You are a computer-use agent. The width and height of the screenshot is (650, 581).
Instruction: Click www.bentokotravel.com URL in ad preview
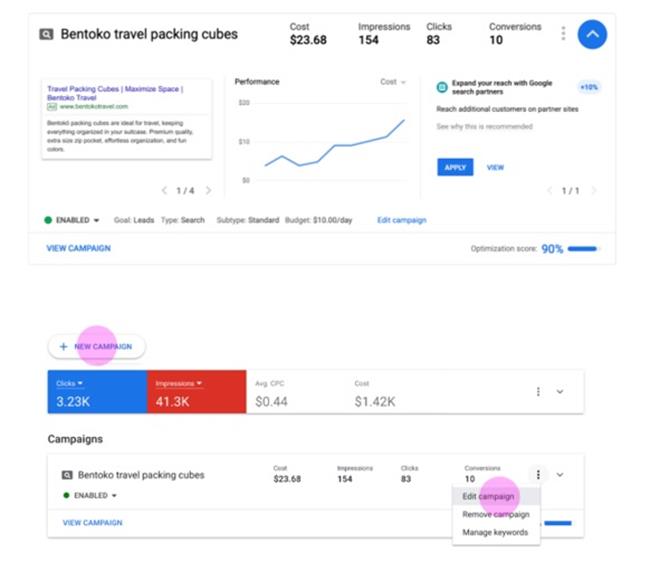(x=94, y=107)
